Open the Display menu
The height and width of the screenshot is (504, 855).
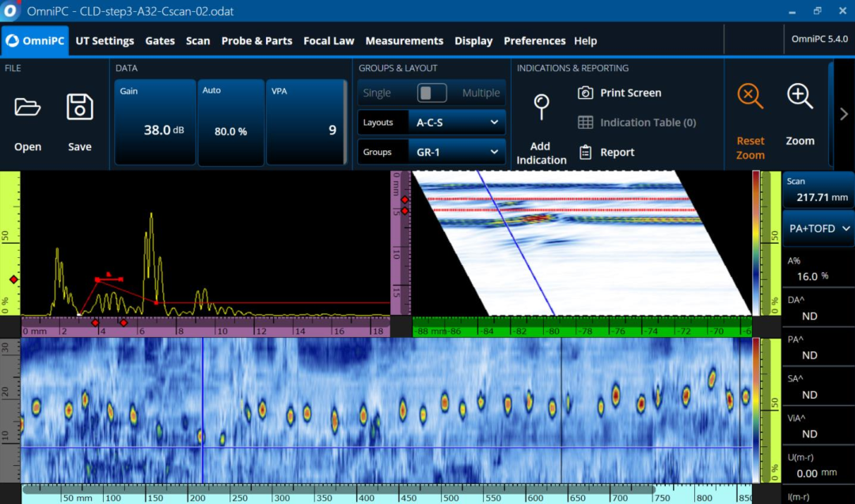(x=473, y=41)
